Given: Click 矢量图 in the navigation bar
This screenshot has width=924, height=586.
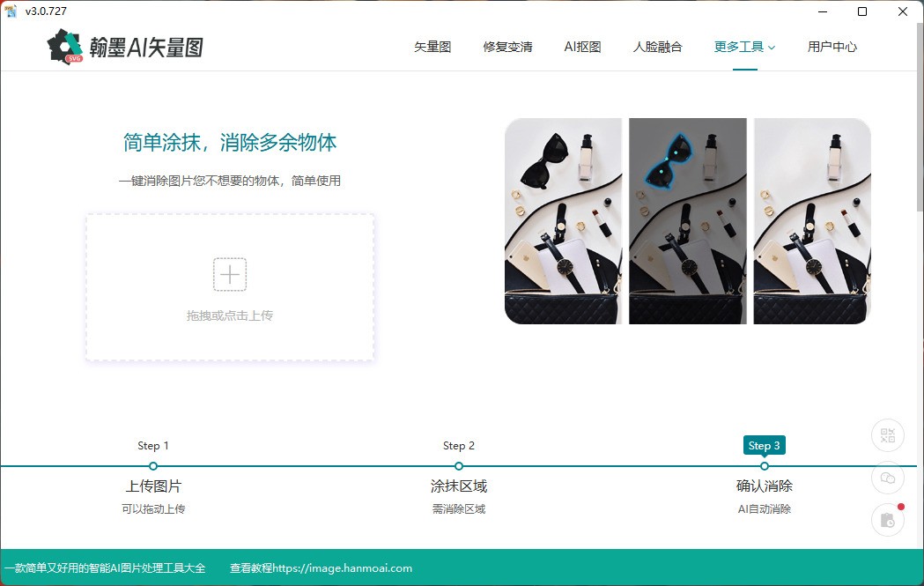Looking at the screenshot, I should (432, 47).
